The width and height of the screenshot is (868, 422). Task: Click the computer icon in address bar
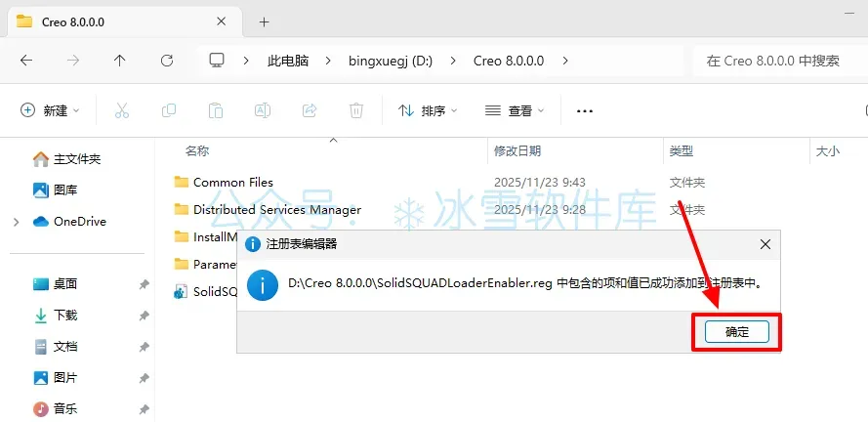(x=217, y=60)
